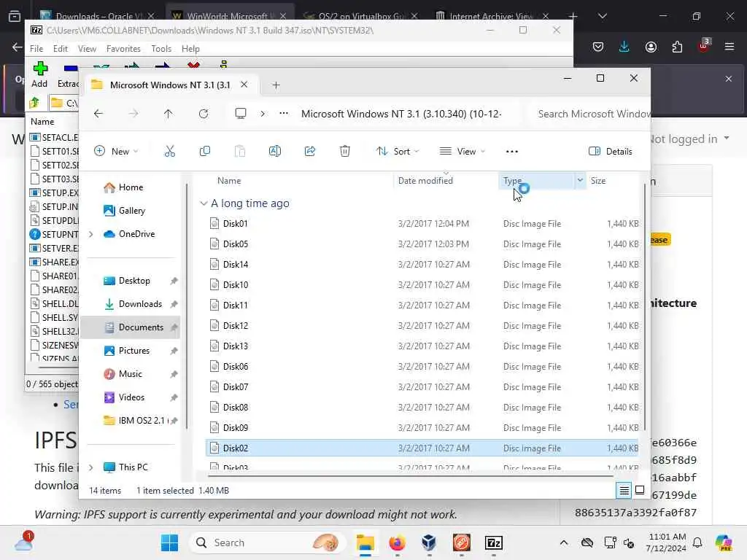Open Help menu in 7-Zip window
The width and height of the screenshot is (747, 560).
pos(190,49)
